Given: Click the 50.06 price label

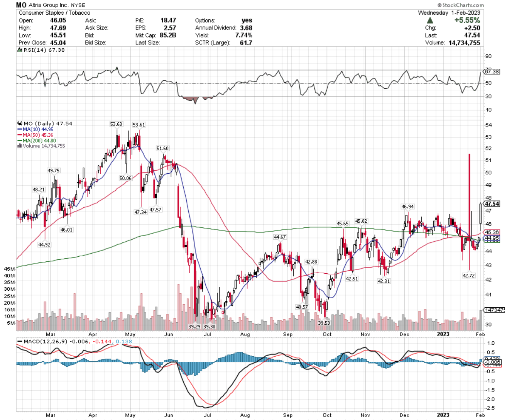Looking at the screenshot, I should pos(125,178).
